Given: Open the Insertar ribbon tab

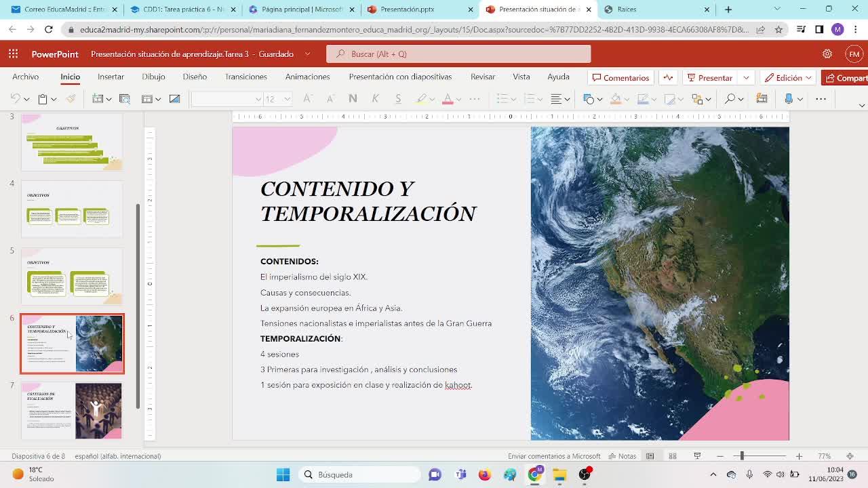Looking at the screenshot, I should click(111, 77).
